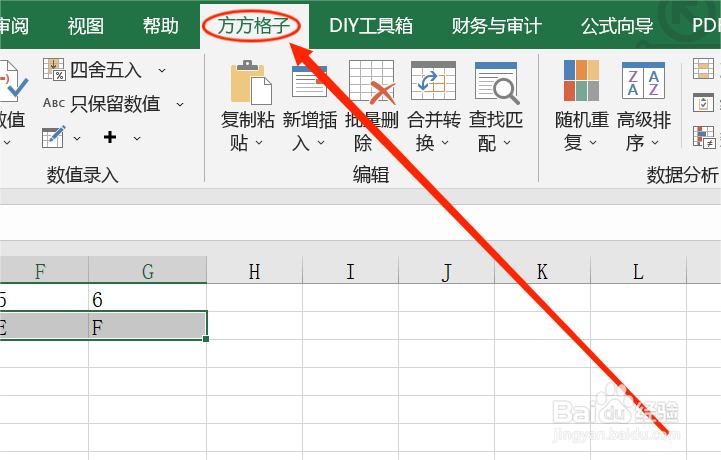Open the 查找匹配 dropdown arrow

pos(507,143)
